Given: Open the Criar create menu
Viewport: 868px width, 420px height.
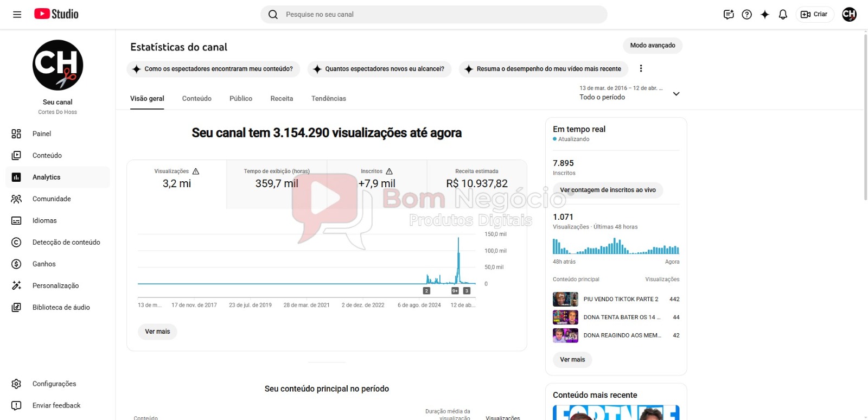Looking at the screenshot, I should 814,15.
